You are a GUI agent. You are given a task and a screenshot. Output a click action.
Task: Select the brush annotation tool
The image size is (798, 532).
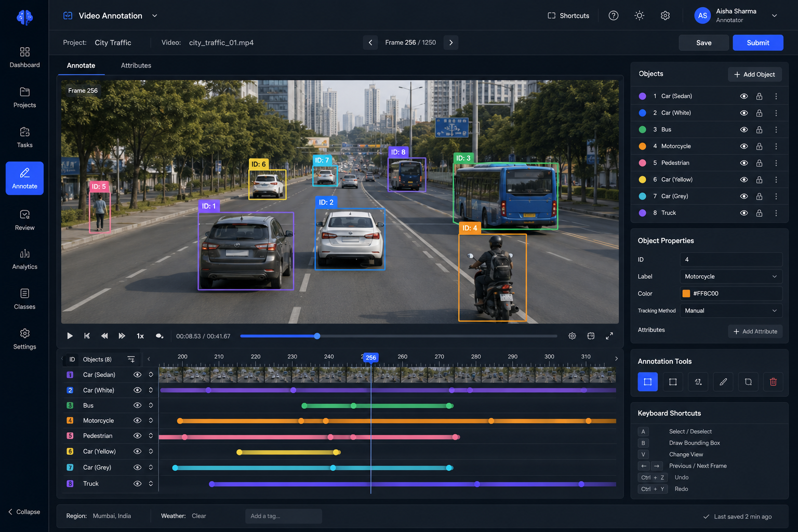coord(723,382)
